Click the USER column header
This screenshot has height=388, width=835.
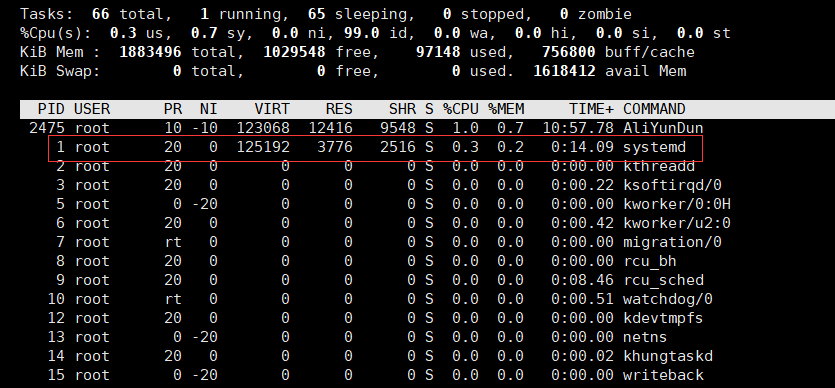(x=92, y=109)
